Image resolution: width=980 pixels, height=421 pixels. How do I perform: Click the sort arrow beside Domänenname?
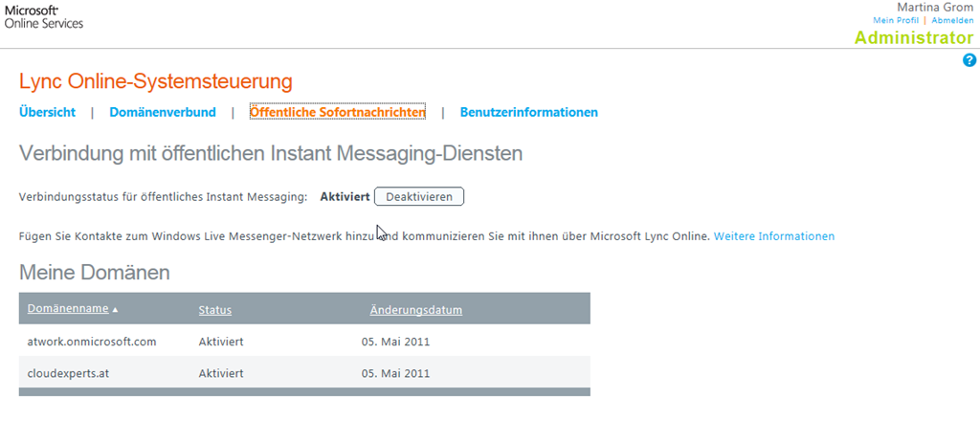point(116,310)
